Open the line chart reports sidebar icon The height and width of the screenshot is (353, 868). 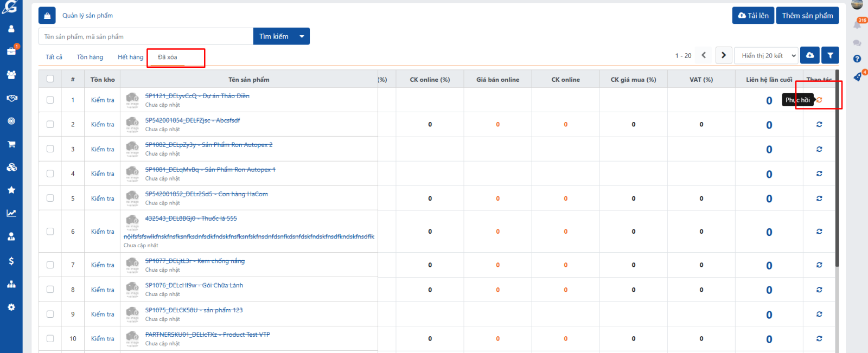[11, 213]
